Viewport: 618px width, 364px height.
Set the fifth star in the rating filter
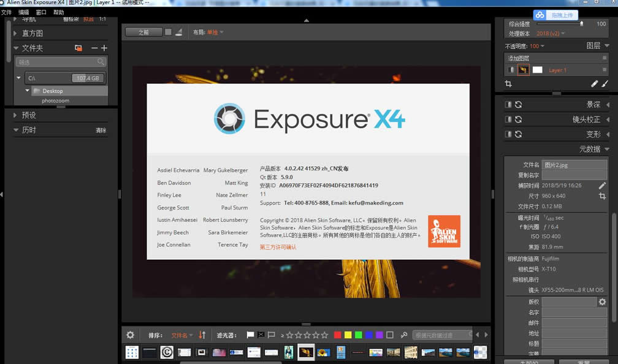(x=324, y=335)
